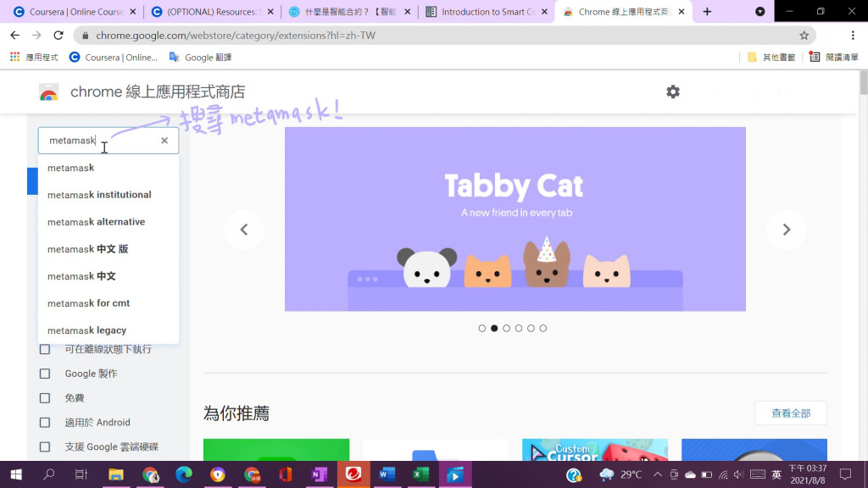
Task: Close the Chrome 線上應用程式商店 tab
Action: [x=682, y=12]
